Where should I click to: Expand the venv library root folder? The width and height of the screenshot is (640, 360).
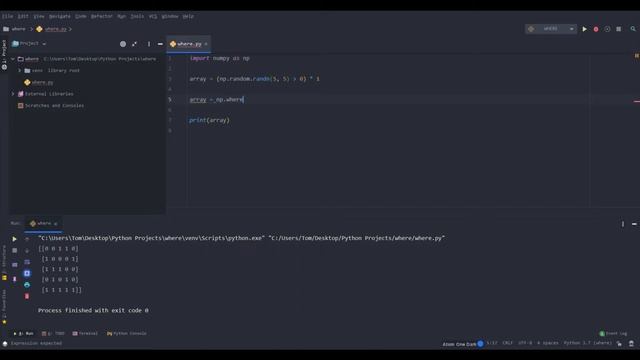tap(19, 70)
